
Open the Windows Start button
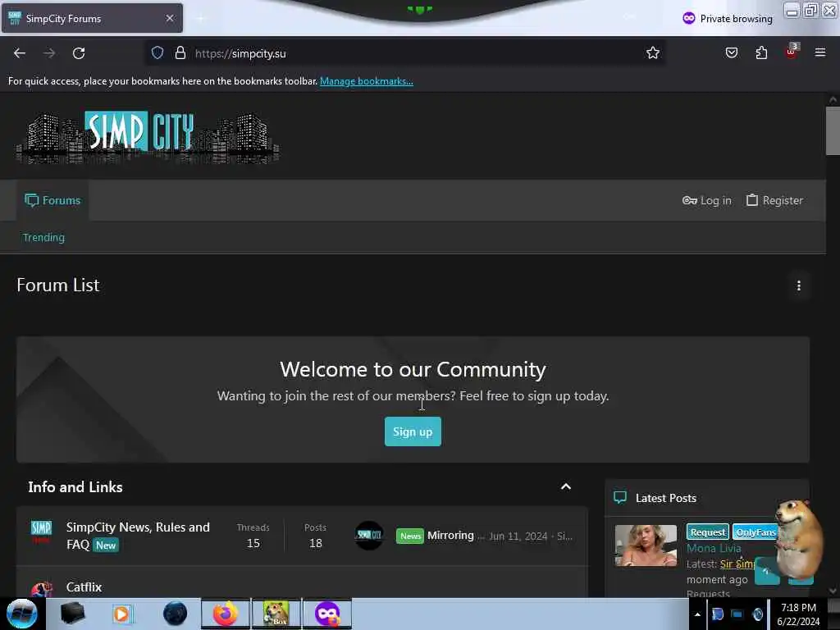tap(21, 614)
